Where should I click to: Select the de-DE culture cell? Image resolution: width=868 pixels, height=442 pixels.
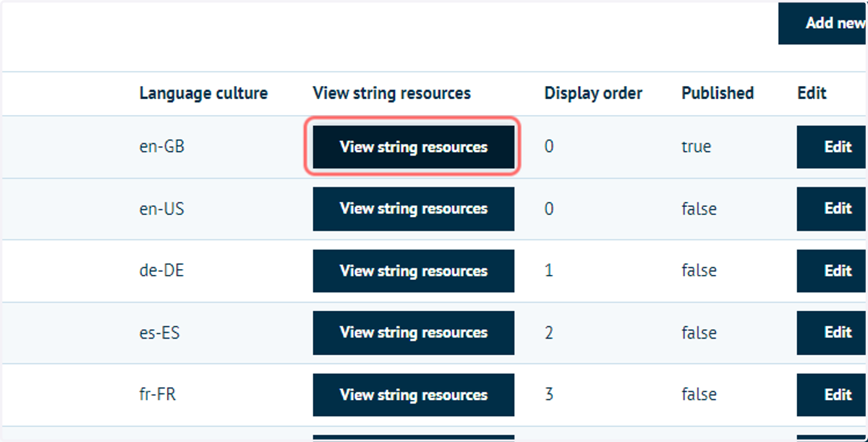(x=162, y=271)
